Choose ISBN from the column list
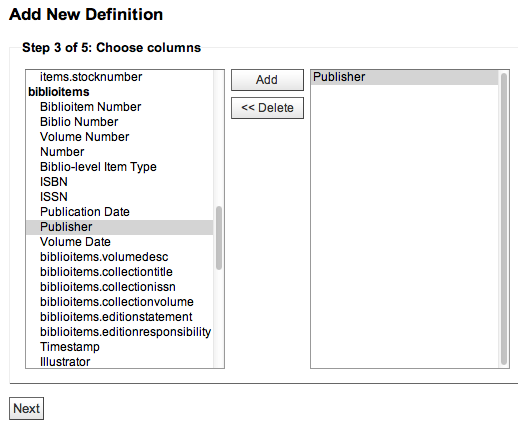This screenshot has width=518, height=425. coord(119,182)
